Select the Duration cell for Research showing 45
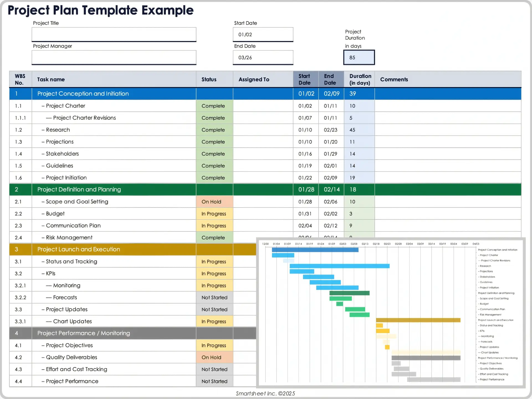 [x=359, y=130]
